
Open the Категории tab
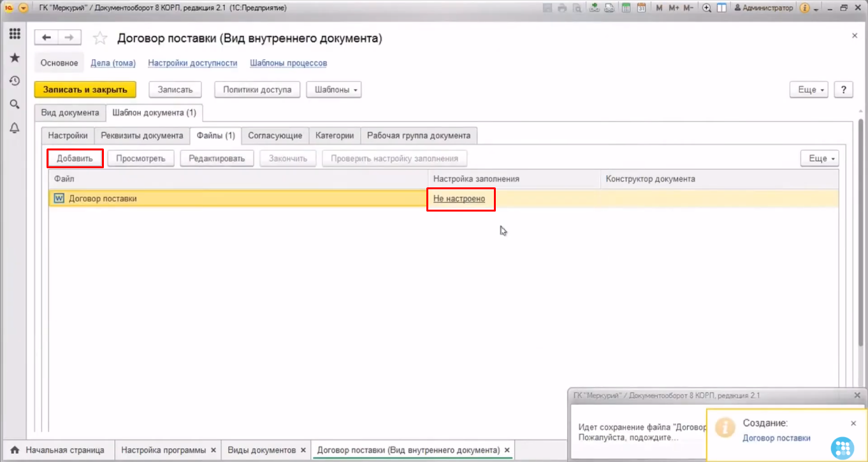click(x=335, y=135)
